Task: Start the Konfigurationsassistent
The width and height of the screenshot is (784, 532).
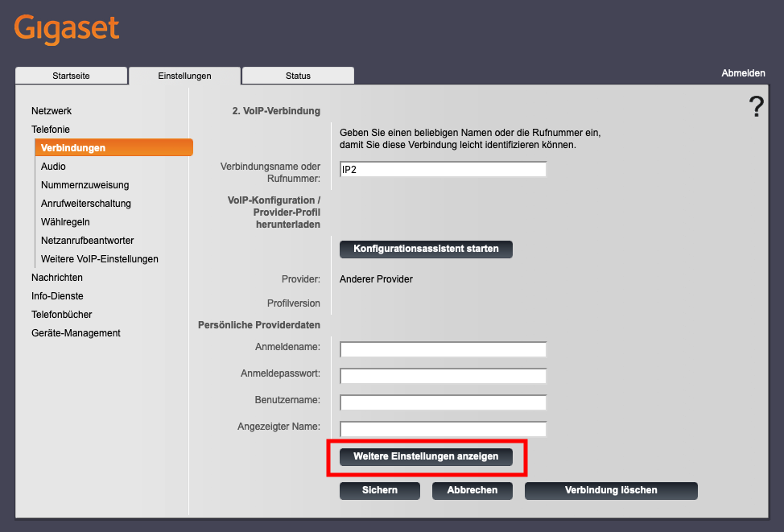Action: (x=426, y=249)
